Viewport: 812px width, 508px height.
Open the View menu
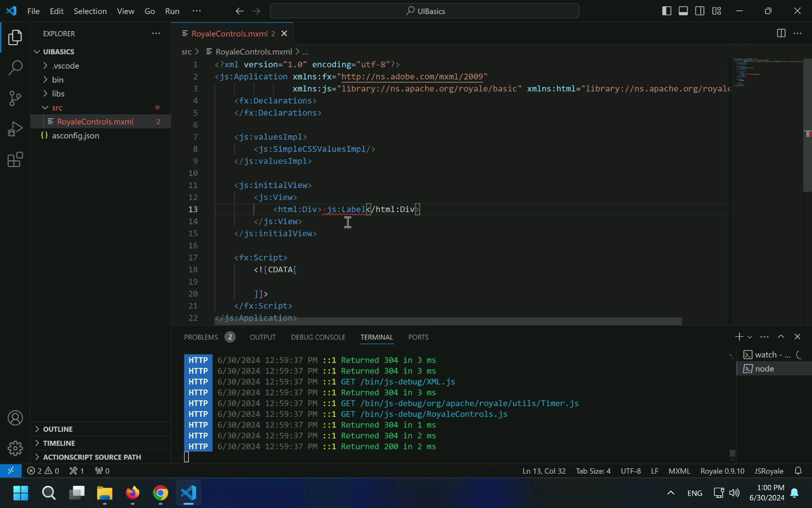pos(125,11)
